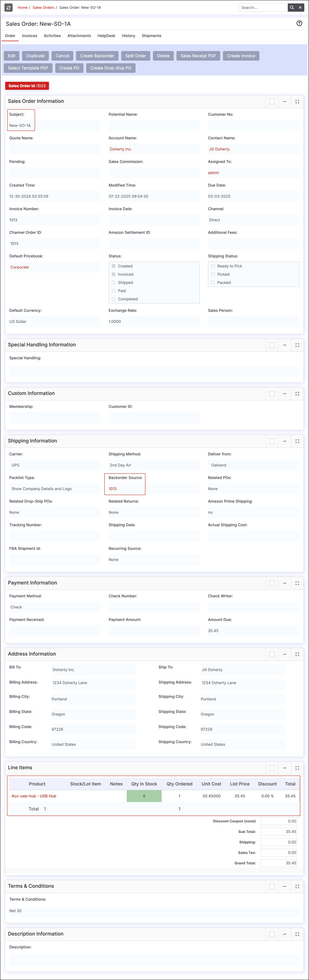Collapse the Special Handling Information section
The image size is (309, 980).
[285, 345]
